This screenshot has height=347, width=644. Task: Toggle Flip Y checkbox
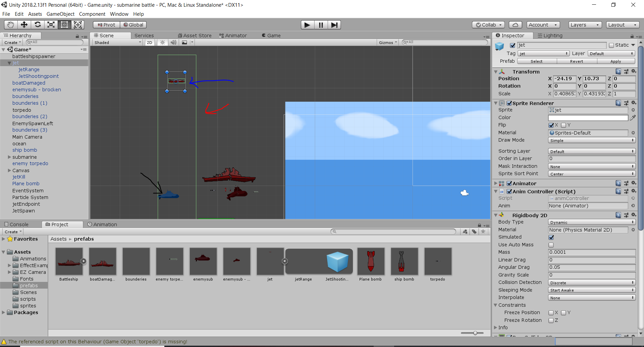[x=563, y=125]
